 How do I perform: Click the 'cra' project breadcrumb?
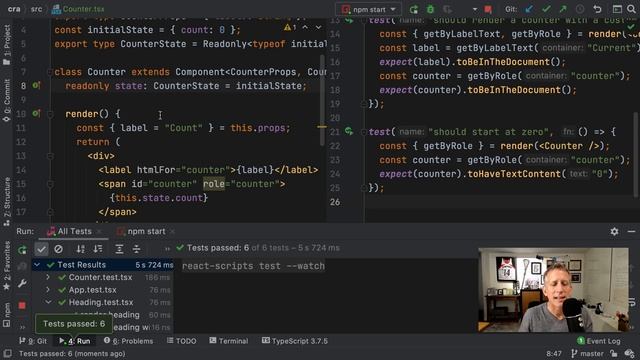pos(14,9)
